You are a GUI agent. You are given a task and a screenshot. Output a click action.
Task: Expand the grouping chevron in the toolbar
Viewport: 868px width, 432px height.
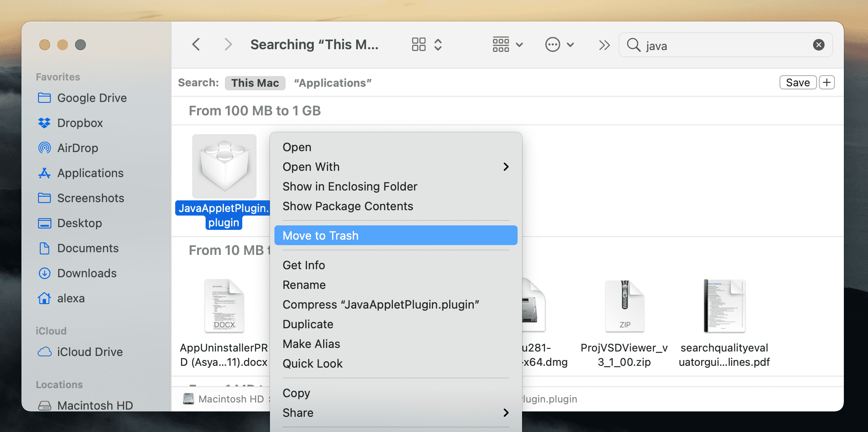(x=518, y=44)
